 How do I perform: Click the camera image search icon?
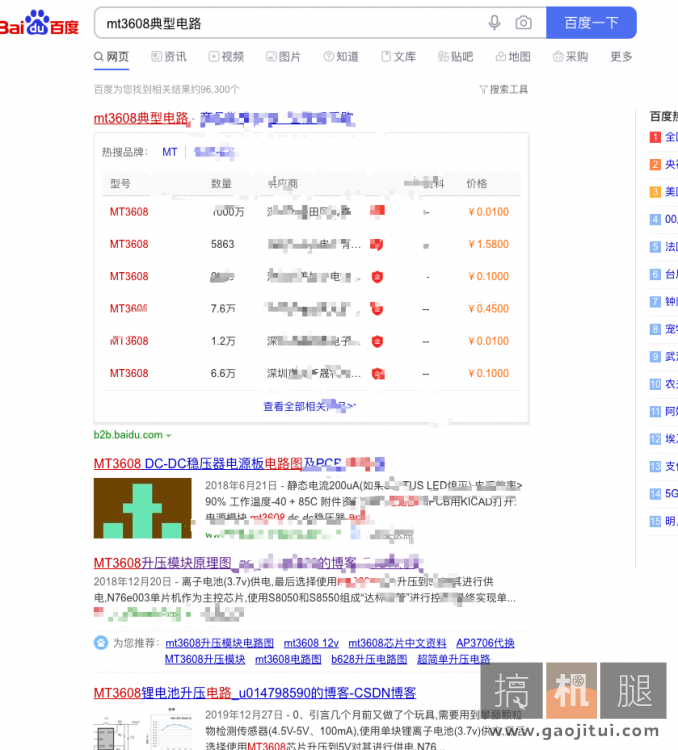[x=523, y=22]
